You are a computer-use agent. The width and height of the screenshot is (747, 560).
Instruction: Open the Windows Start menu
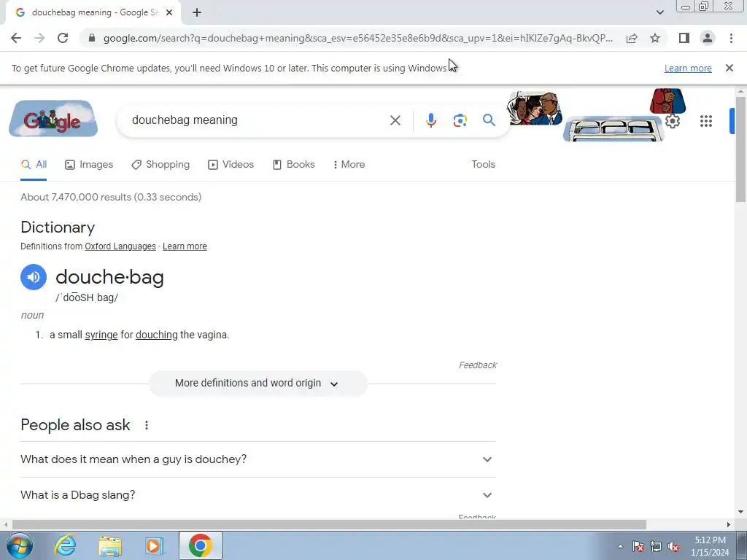point(19,545)
